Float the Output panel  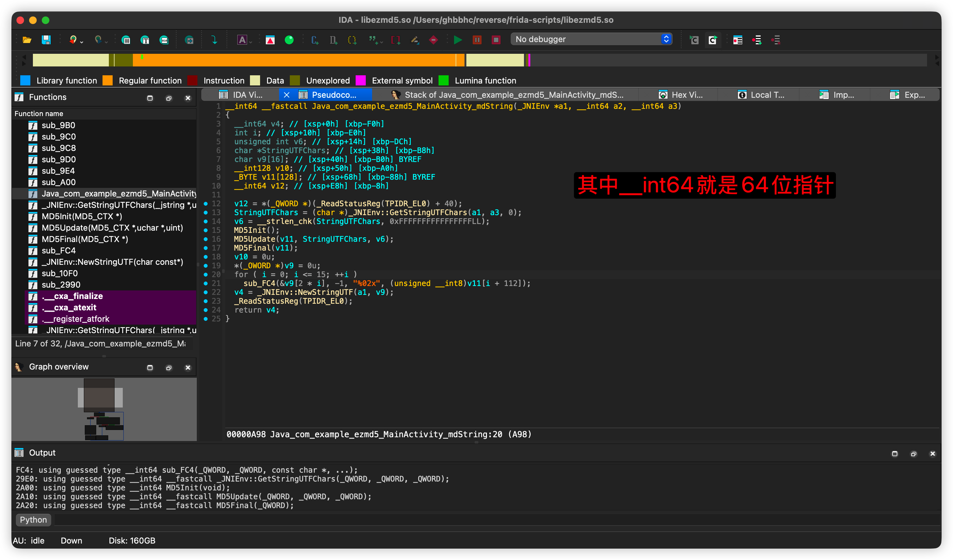[x=914, y=454]
